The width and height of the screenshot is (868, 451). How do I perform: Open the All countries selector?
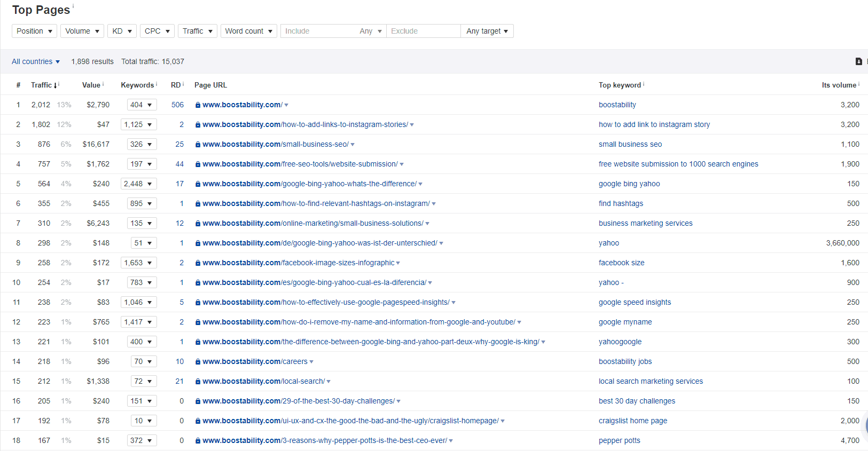[36, 61]
